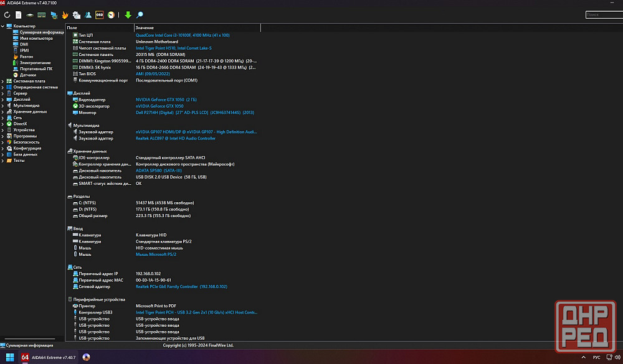Click the Dell P2714H monitor link
623x364 pixels.
tap(194, 113)
